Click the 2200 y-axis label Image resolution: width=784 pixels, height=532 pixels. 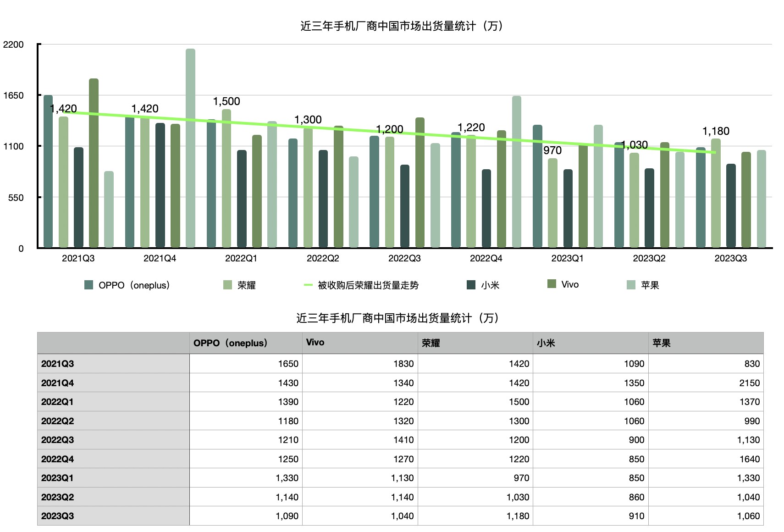click(x=13, y=44)
